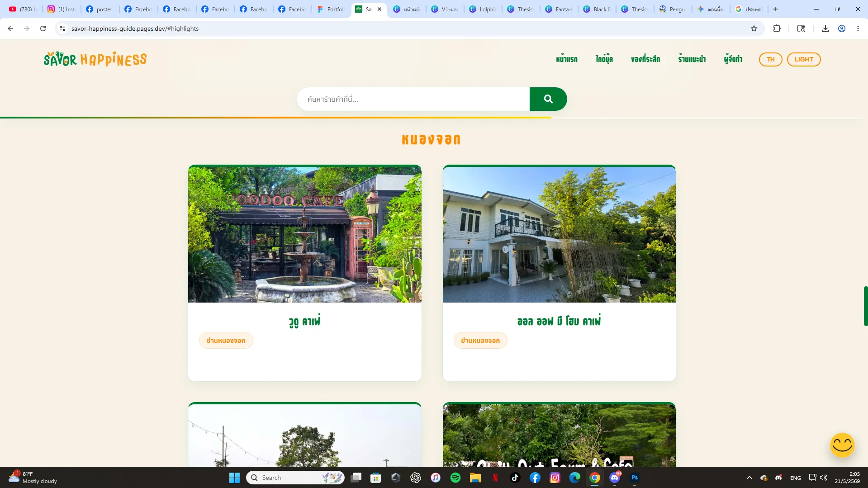Click the white house cafe photo
Image resolution: width=868 pixels, height=488 pixels.
(559, 234)
